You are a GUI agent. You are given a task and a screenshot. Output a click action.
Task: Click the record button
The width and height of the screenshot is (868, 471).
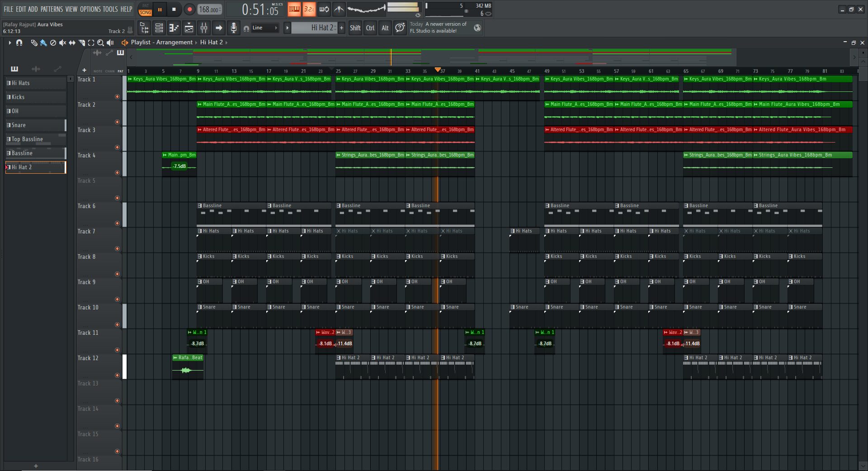pos(189,10)
